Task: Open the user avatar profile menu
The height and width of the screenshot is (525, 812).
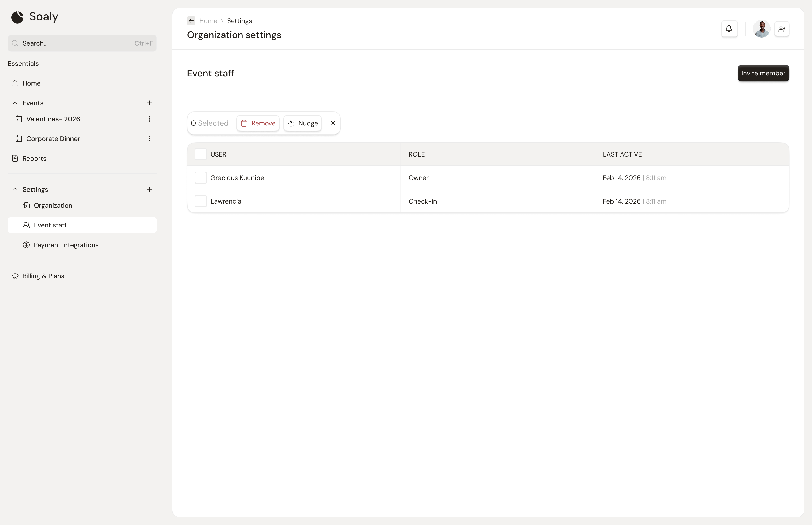Action: [x=761, y=29]
